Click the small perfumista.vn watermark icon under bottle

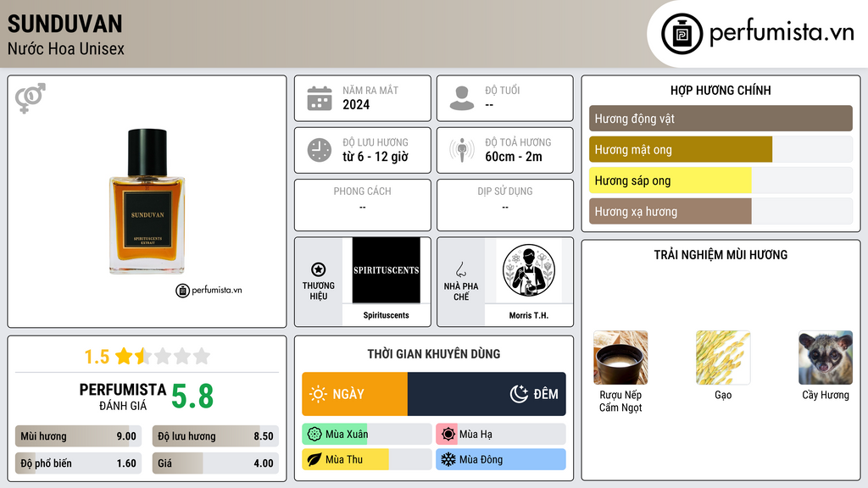pos(183,291)
